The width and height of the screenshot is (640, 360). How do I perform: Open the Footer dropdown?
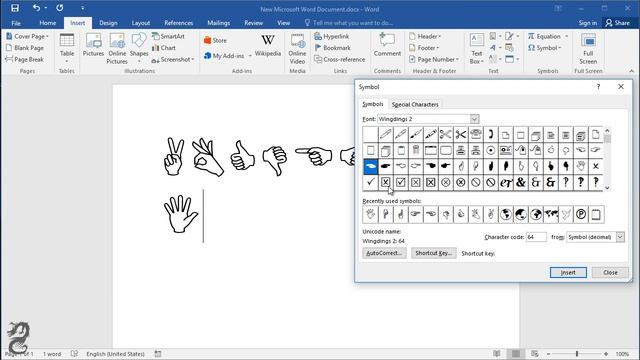click(424, 48)
